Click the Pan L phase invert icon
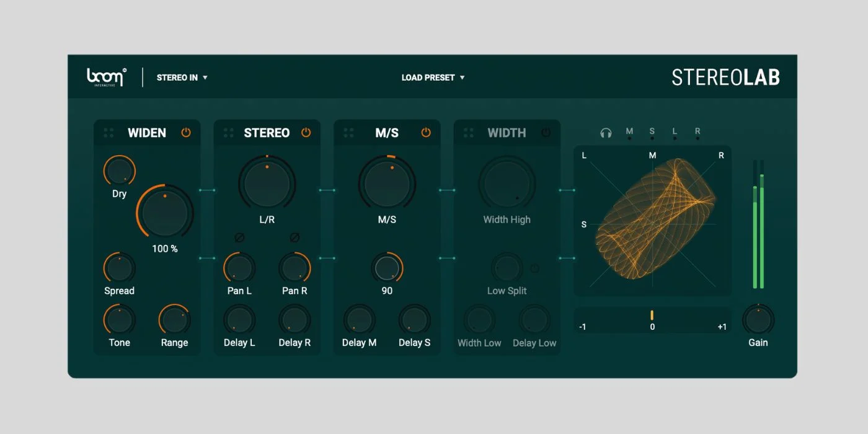Image resolution: width=868 pixels, height=434 pixels. point(239,237)
